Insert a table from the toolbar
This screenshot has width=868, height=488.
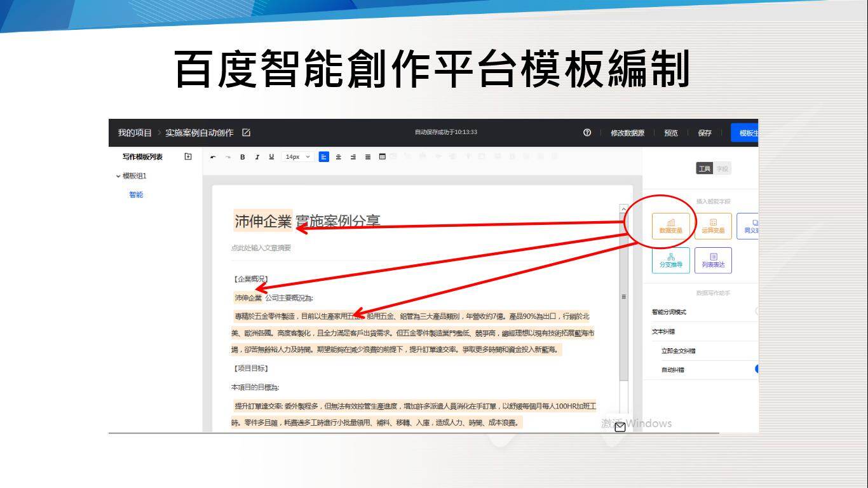(383, 157)
